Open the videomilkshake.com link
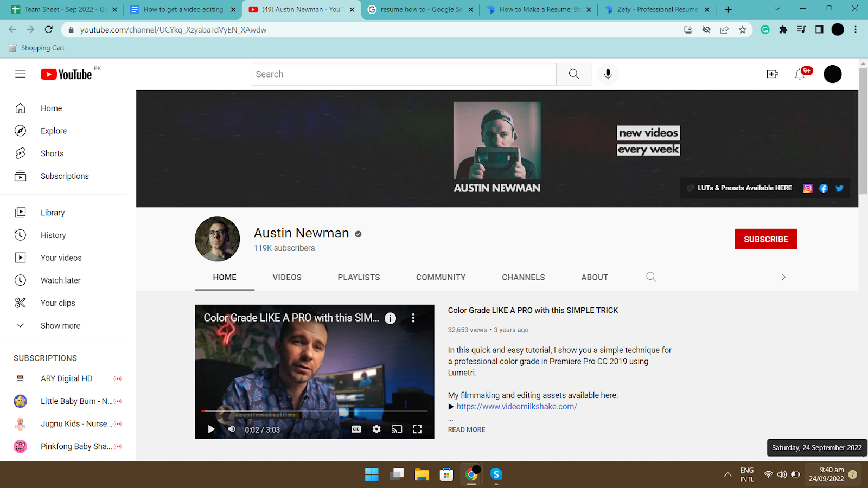The height and width of the screenshot is (488, 868). tap(516, 407)
